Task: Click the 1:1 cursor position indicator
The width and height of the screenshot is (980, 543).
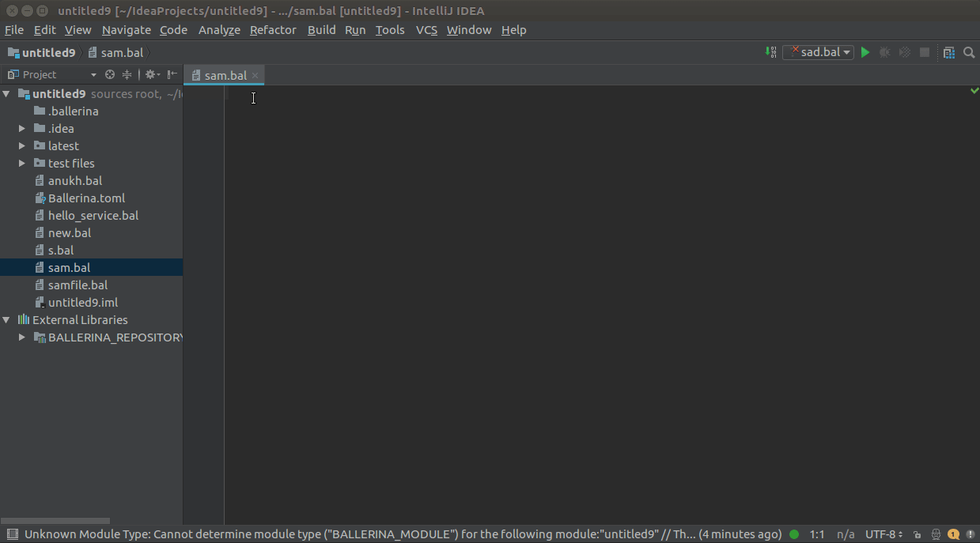Action: (x=817, y=534)
